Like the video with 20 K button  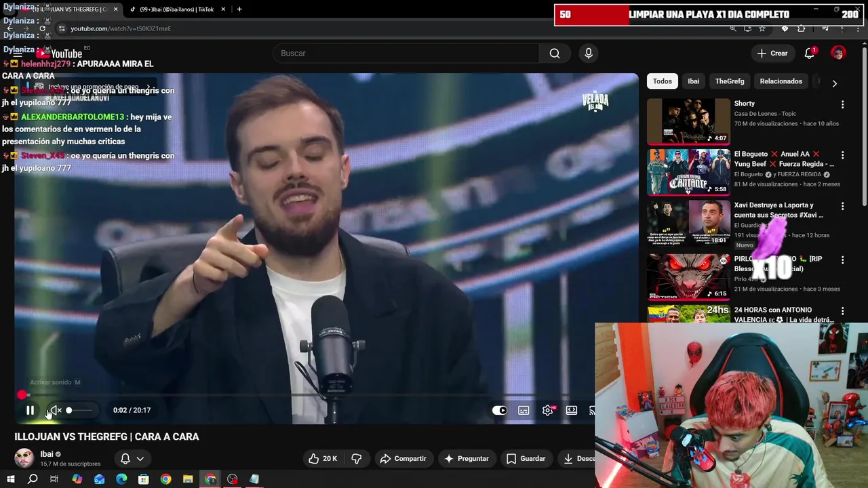coord(322,459)
